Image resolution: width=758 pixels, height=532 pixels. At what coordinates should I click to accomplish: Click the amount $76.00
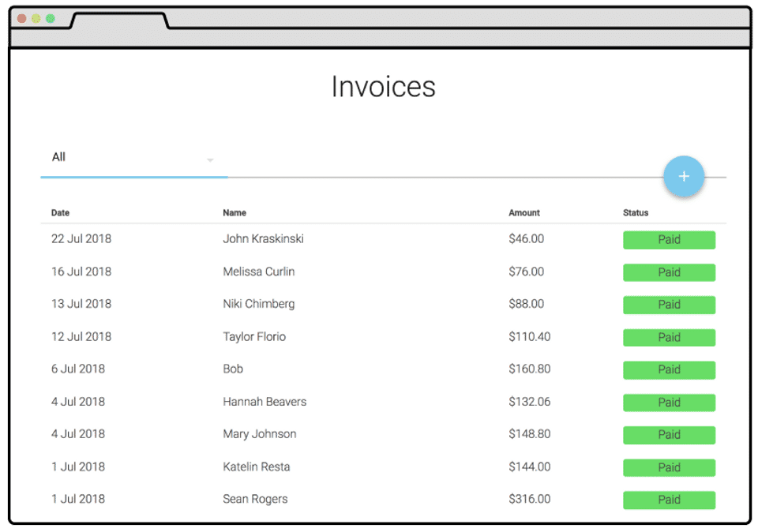coord(527,272)
